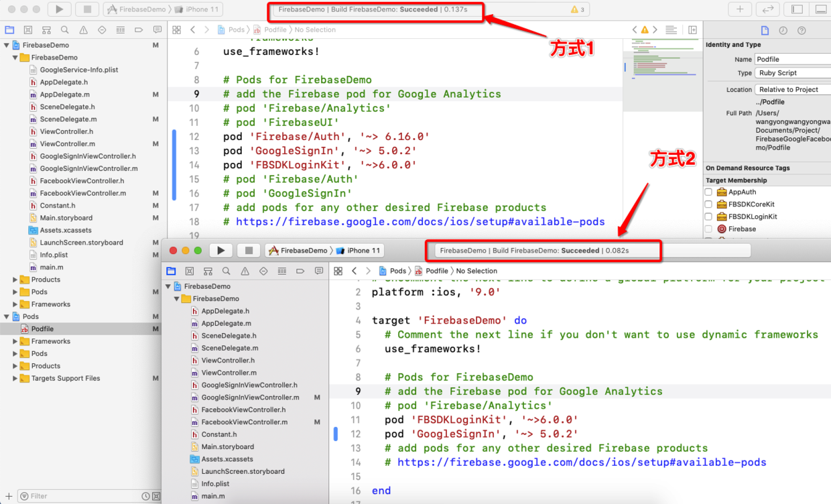
Task: Select Podfile in front window jump bar
Action: tap(432, 271)
